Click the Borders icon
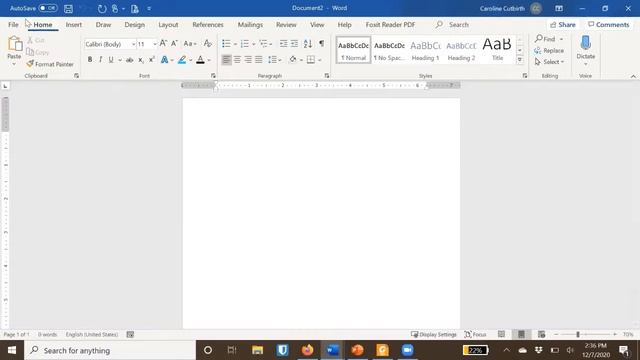640x360 pixels. (x=311, y=60)
